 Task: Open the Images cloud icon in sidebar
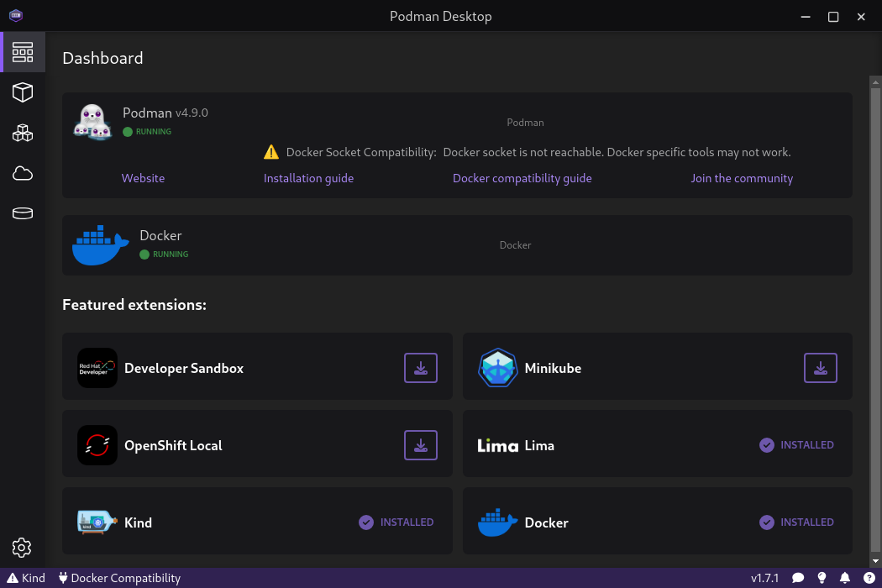(x=23, y=173)
